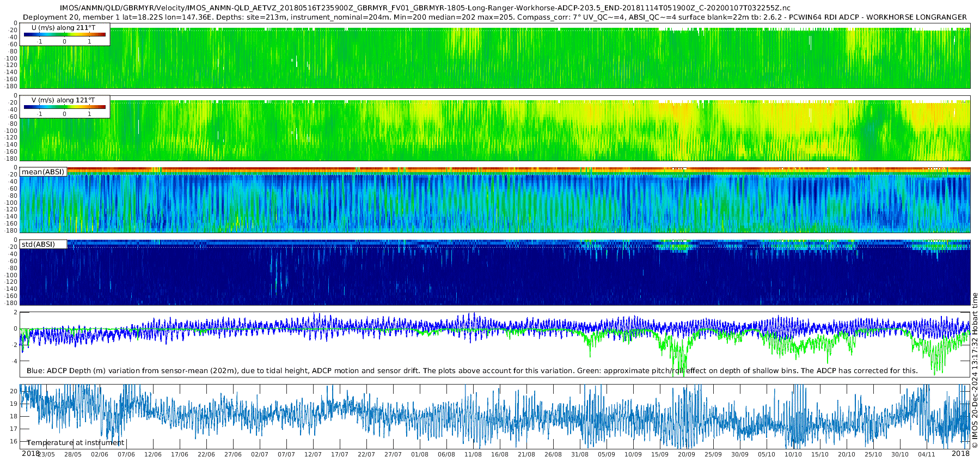Click the 01/08 date tick label
980x463 pixels.
click(420, 454)
